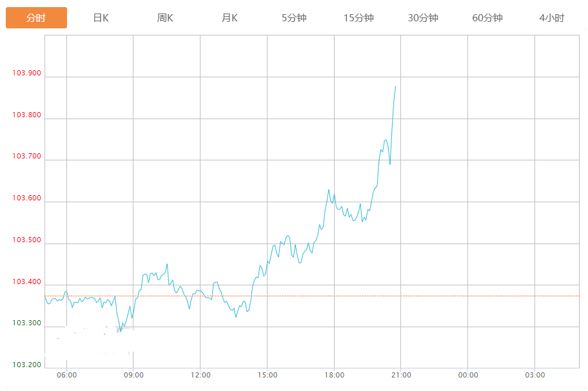This screenshot has width=588, height=391.
Task: Open the 周K chart tab
Action: (x=165, y=18)
